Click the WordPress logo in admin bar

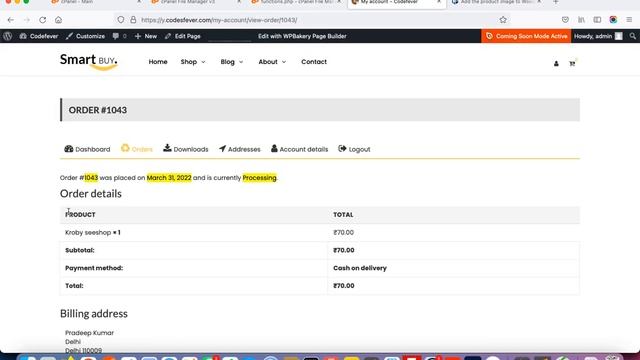coord(7,36)
